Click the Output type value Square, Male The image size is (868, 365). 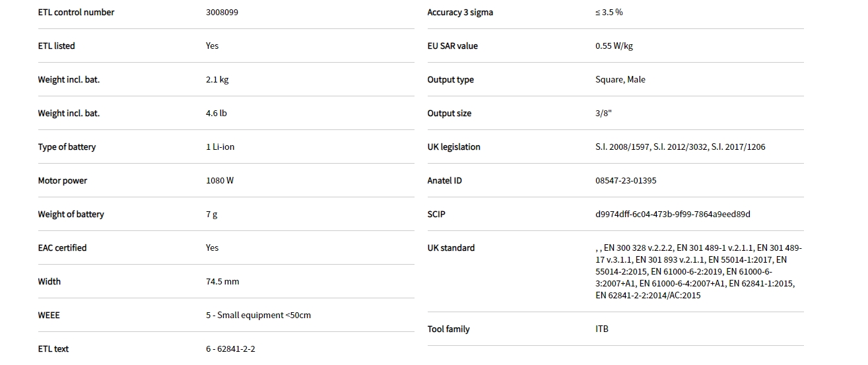[620, 80]
